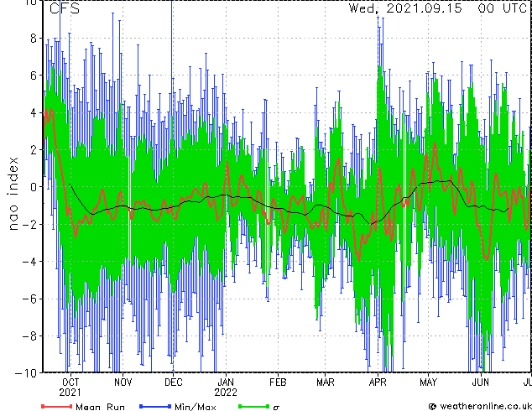Click the Min/Max legend text

[x=196, y=407]
